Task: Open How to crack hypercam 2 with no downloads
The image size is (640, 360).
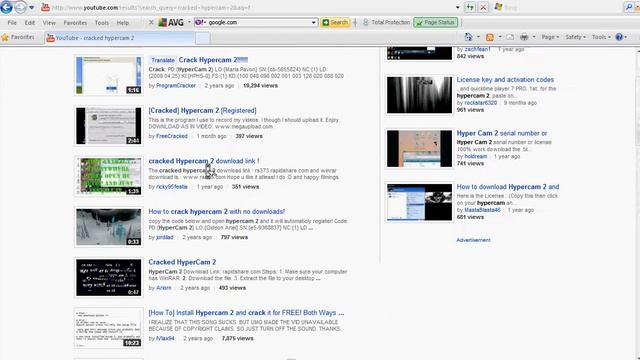Action: pos(217,212)
